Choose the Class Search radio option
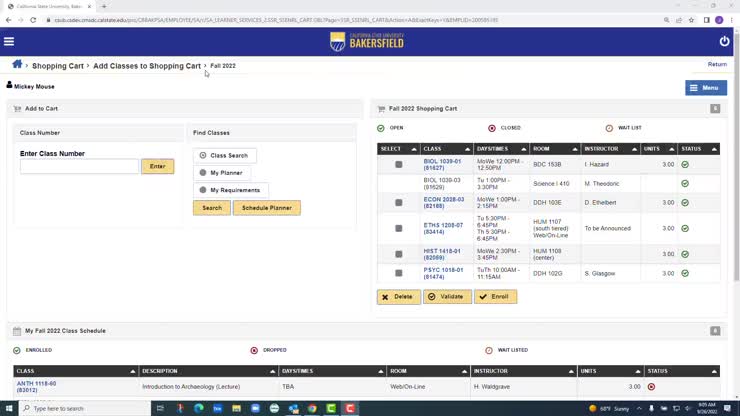 pos(203,155)
